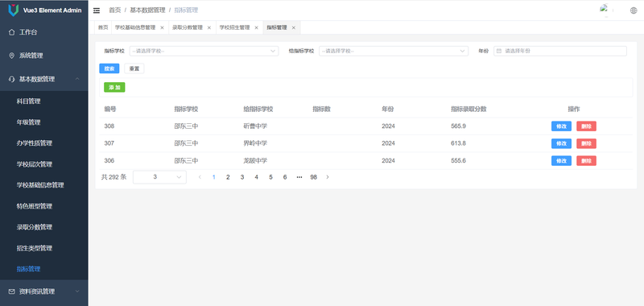
Task: Close the 指标管理 tab
Action: coord(293,27)
